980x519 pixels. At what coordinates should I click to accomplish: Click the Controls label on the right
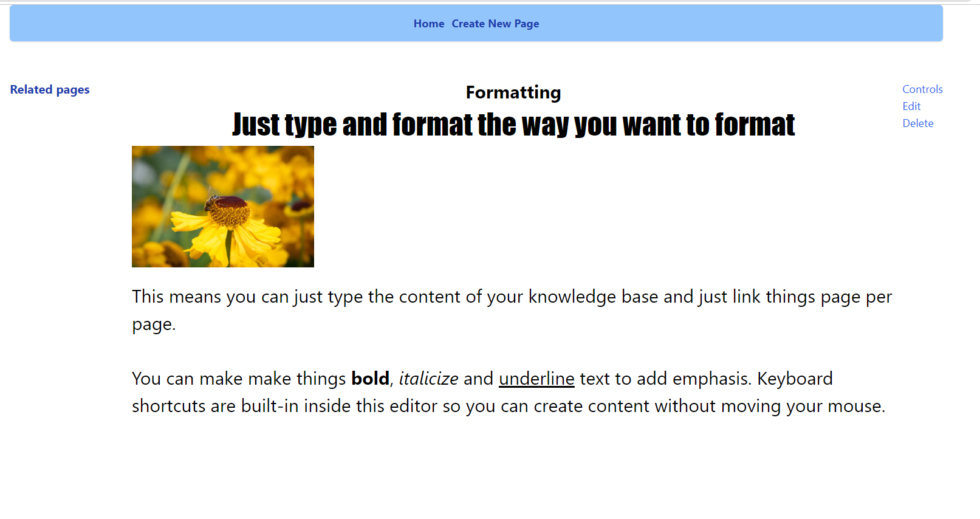pyautogui.click(x=922, y=89)
